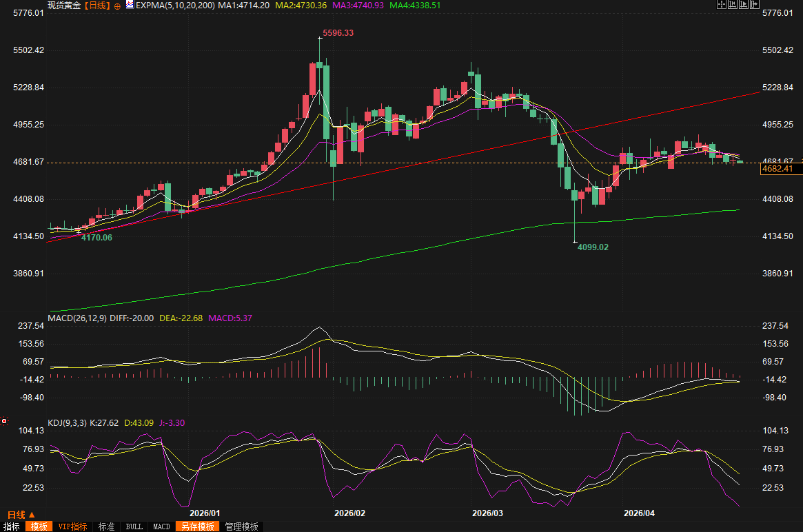Switch to the MACD template tab
This screenshot has height=532, width=803.
pos(161,526)
